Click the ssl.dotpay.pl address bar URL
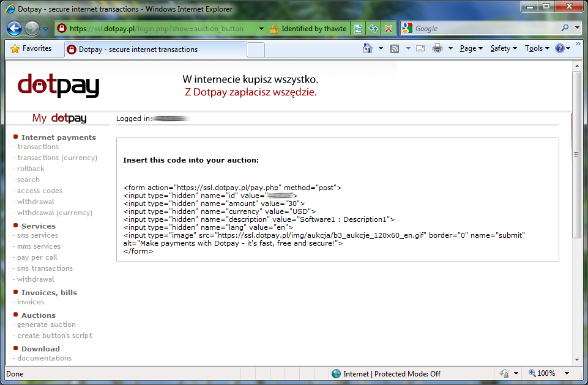Screen dimensions: 588x385 157,29
